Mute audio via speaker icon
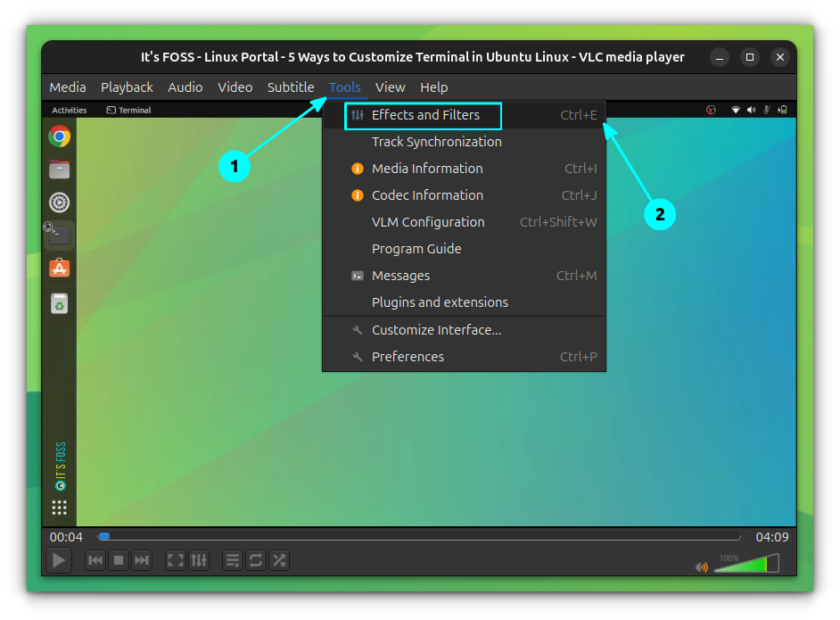 tap(701, 567)
